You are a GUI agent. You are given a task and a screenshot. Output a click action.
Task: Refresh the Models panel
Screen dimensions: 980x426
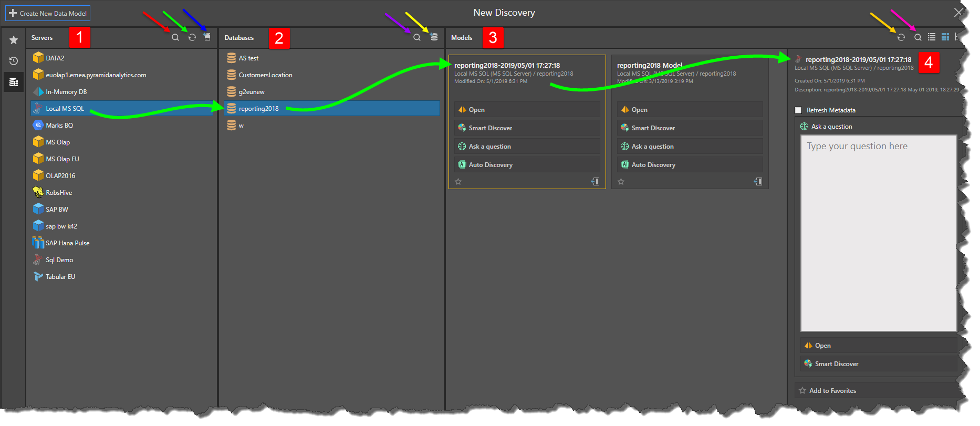click(x=901, y=37)
